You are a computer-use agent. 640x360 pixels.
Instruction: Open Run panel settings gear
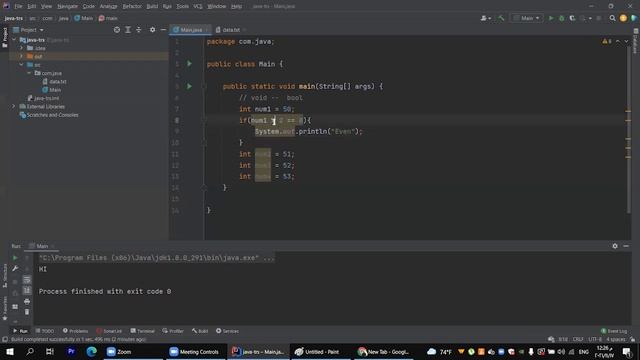click(x=615, y=246)
